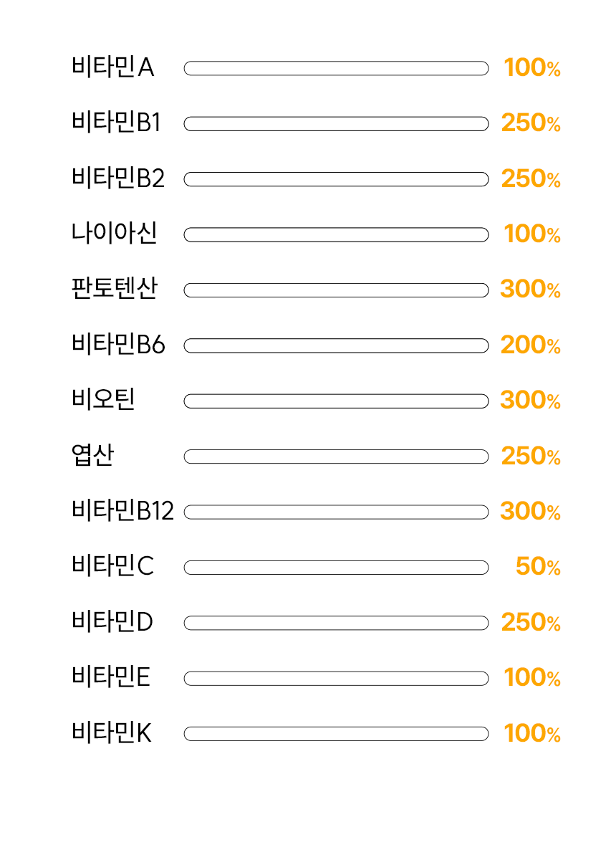
Task: Click the 비타민B2 progress bar
Action: pyautogui.click(x=337, y=179)
